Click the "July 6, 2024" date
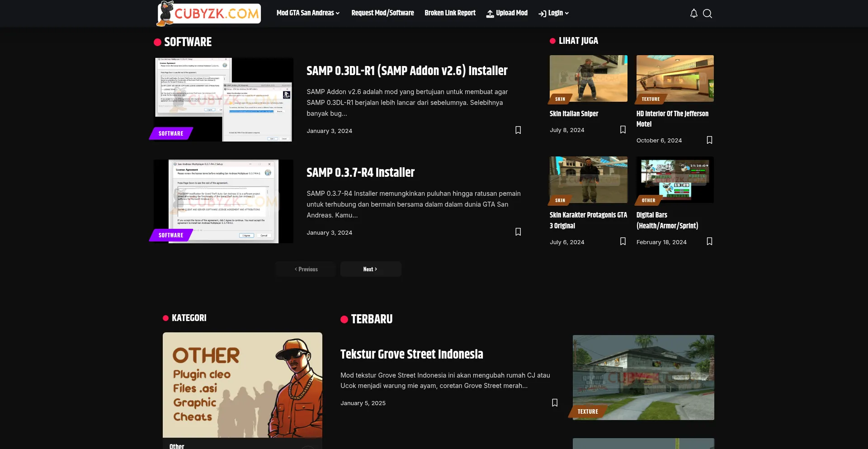 coord(567,242)
